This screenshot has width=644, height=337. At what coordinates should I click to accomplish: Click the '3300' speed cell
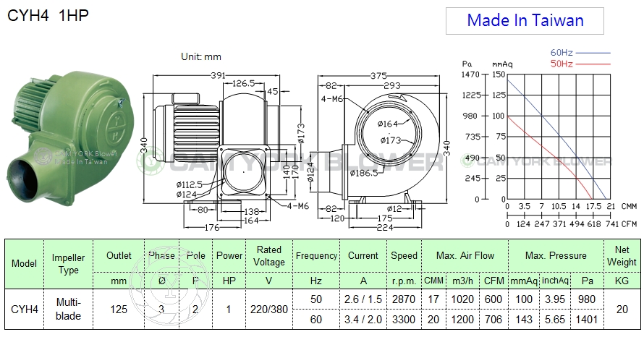pyautogui.click(x=404, y=320)
